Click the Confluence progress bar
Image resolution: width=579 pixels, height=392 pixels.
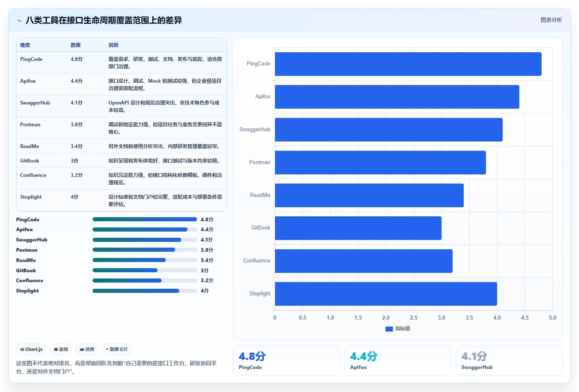click(145, 281)
